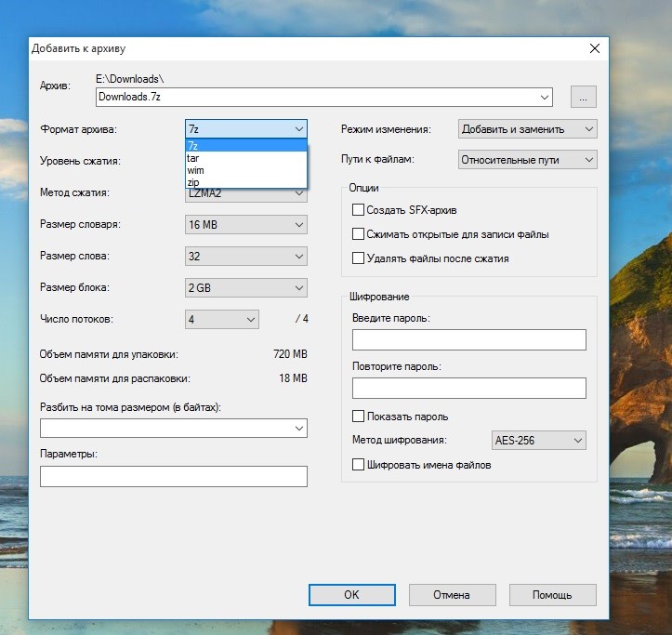
Task: Select tar from the archive format list
Action: coord(245,158)
